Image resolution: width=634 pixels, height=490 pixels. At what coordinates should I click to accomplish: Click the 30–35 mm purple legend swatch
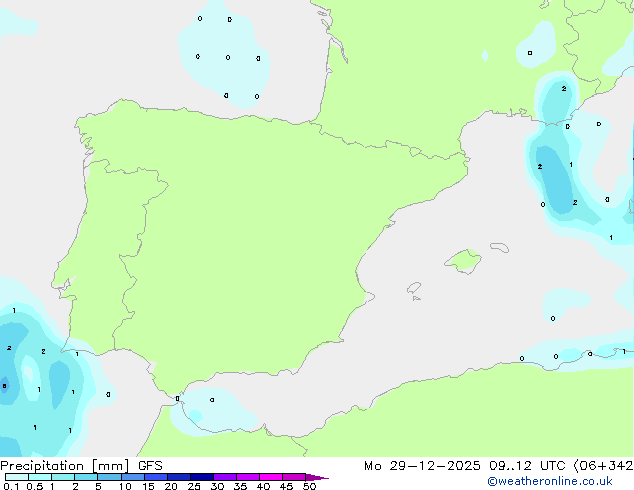pyautogui.click(x=225, y=477)
